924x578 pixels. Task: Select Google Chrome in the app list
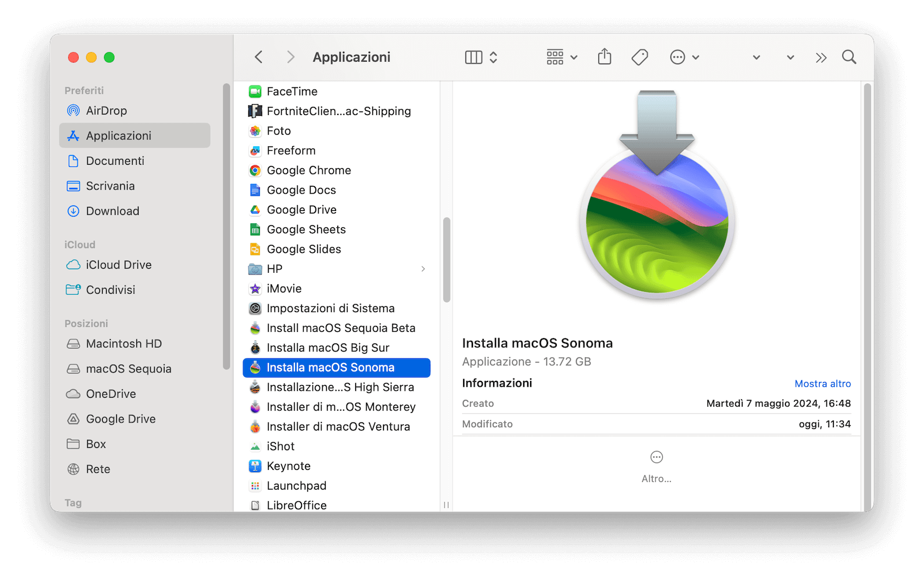[x=337, y=170]
